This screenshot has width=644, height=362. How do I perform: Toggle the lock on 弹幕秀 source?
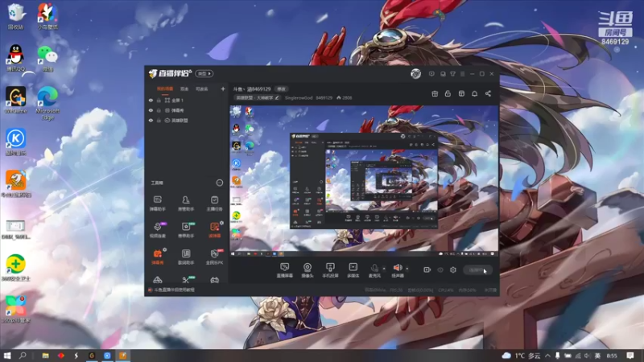(x=159, y=110)
